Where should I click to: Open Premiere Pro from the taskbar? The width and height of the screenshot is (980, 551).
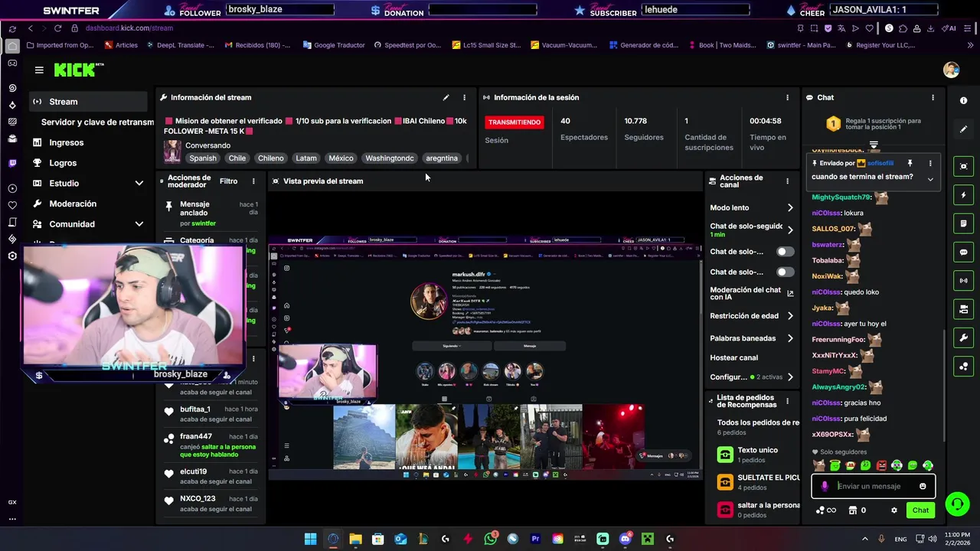tap(535, 539)
